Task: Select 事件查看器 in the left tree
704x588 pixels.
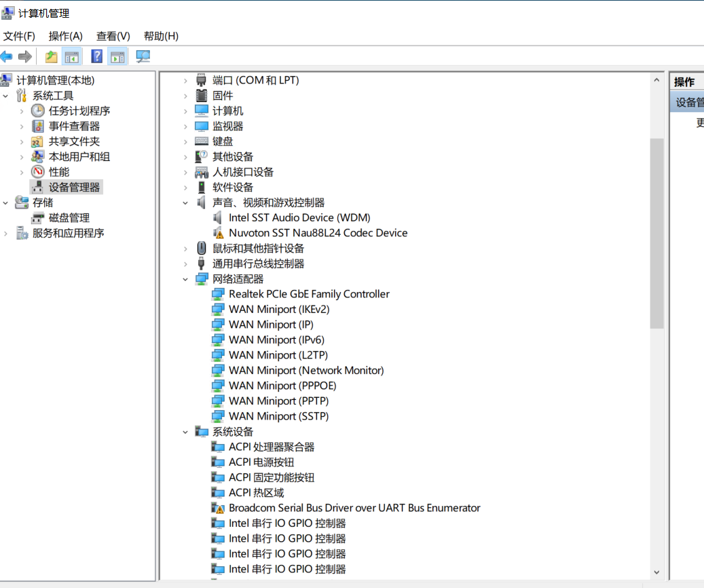Action: point(74,126)
